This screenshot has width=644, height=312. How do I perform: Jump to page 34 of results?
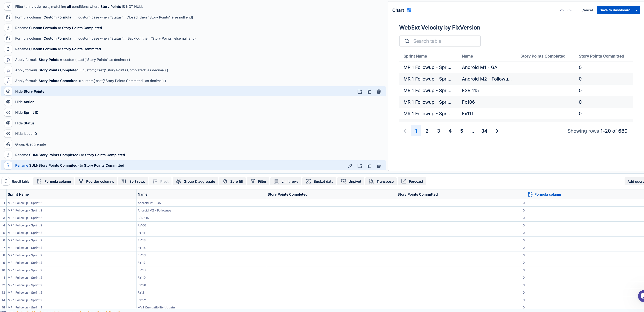[484, 131]
